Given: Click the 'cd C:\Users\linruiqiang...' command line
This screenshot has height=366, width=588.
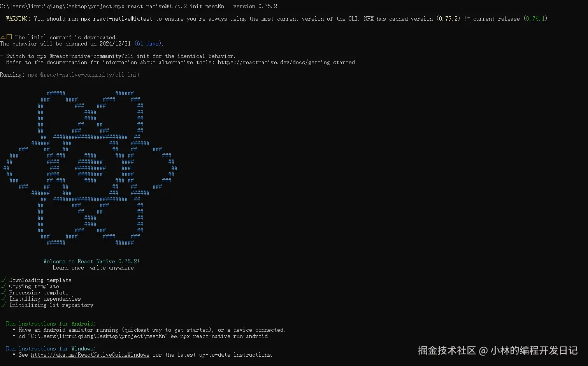Looking at the screenshot, I should click(143, 336).
